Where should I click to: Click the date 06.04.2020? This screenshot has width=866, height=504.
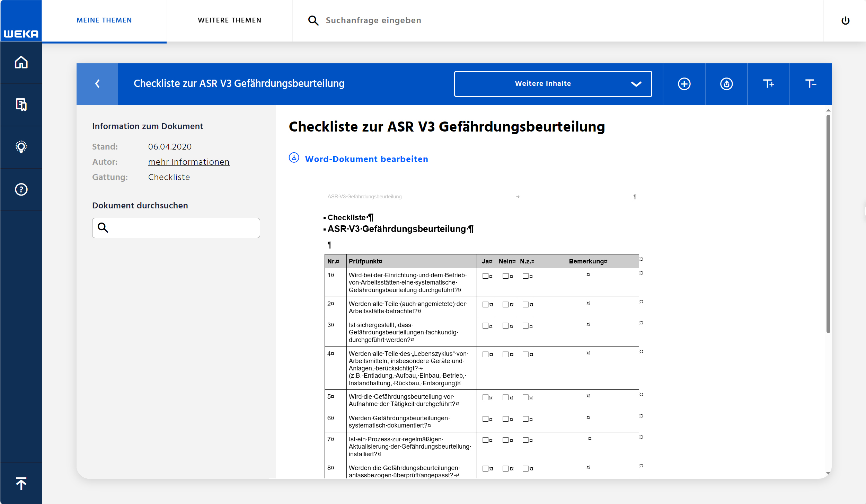[170, 147]
